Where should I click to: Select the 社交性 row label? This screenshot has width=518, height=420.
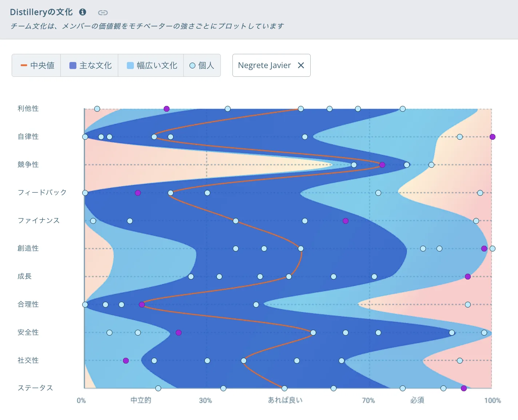click(x=28, y=360)
